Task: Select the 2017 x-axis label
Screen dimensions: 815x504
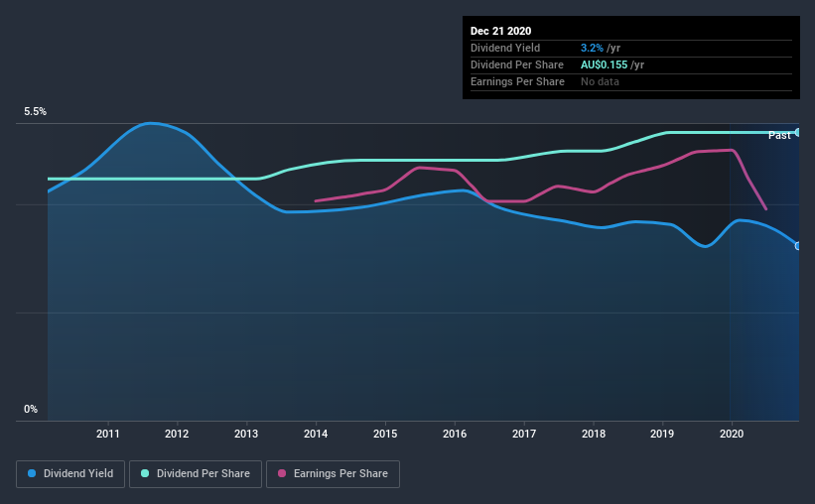Action: [x=524, y=434]
